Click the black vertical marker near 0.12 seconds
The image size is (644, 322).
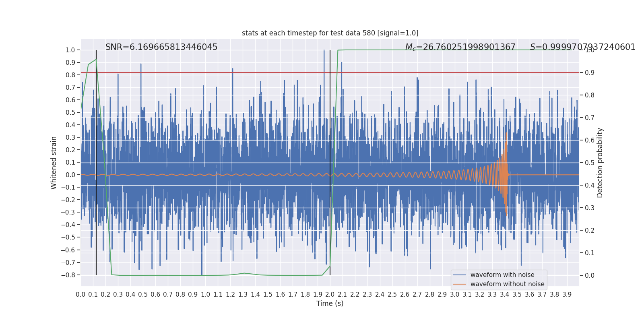coord(96,163)
